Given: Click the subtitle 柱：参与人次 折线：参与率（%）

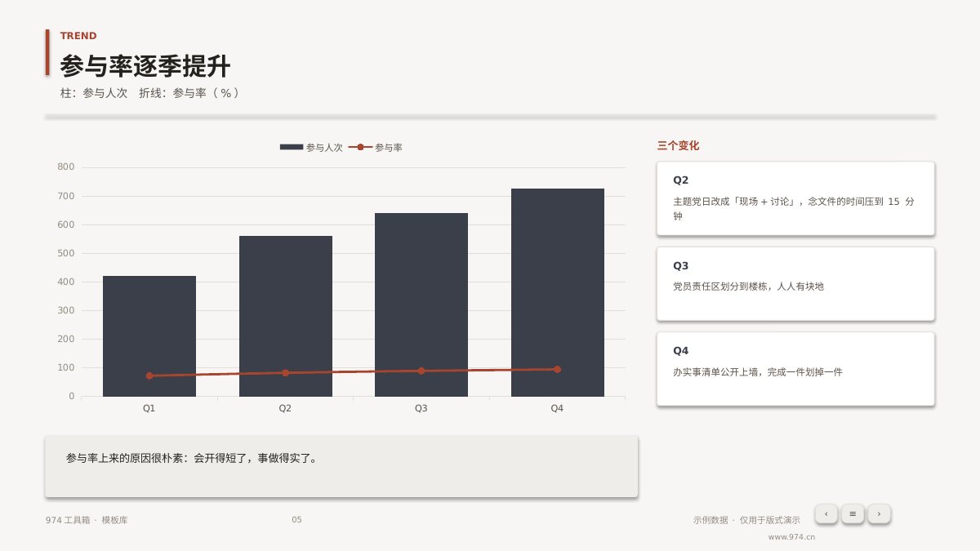Looking at the screenshot, I should [x=150, y=93].
